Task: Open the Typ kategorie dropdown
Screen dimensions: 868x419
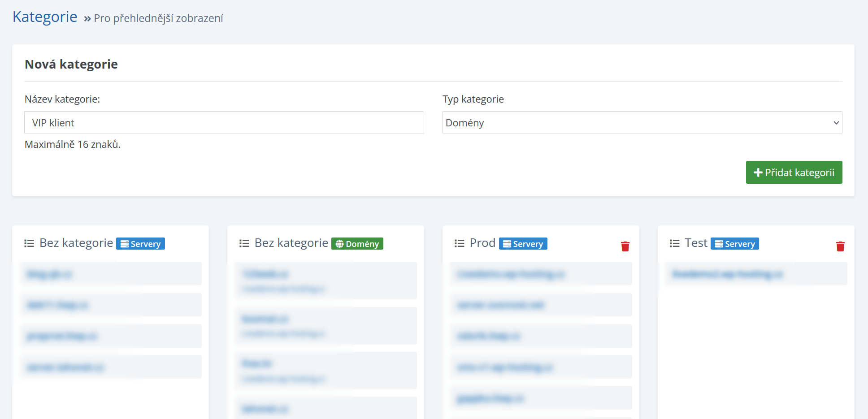Action: [642, 123]
